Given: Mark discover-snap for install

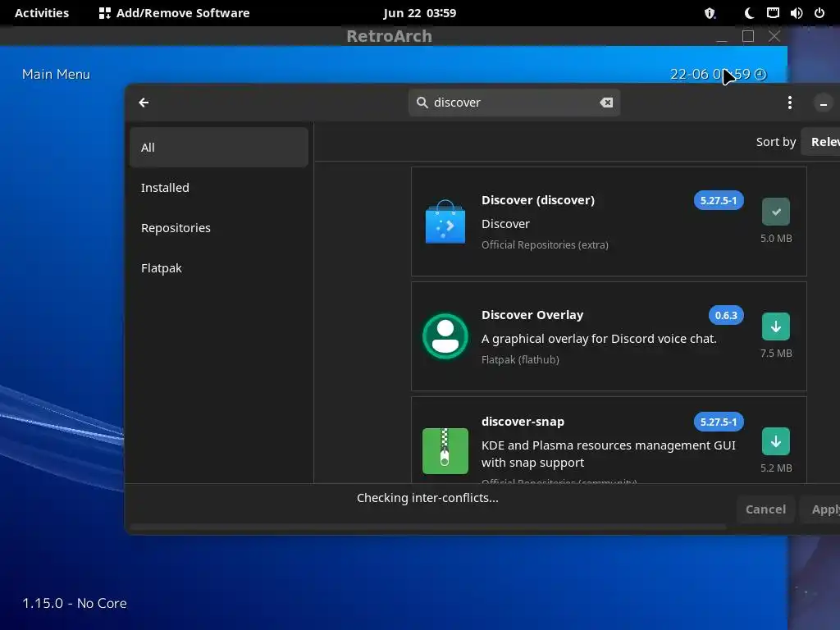Looking at the screenshot, I should point(776,441).
